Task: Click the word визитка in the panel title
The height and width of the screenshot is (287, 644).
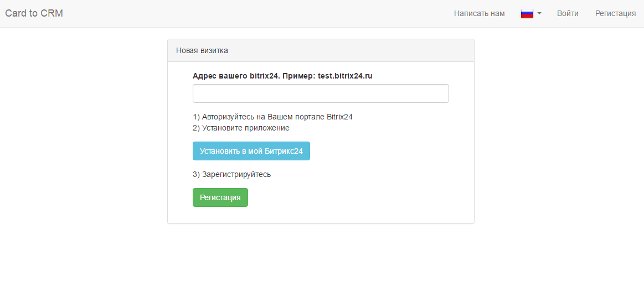Action: tap(214, 50)
